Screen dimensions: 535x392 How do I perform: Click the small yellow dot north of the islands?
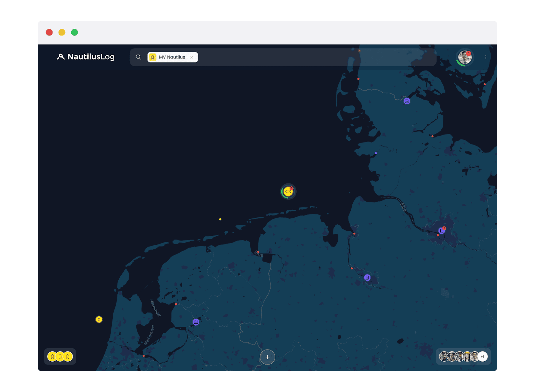pyautogui.click(x=220, y=219)
